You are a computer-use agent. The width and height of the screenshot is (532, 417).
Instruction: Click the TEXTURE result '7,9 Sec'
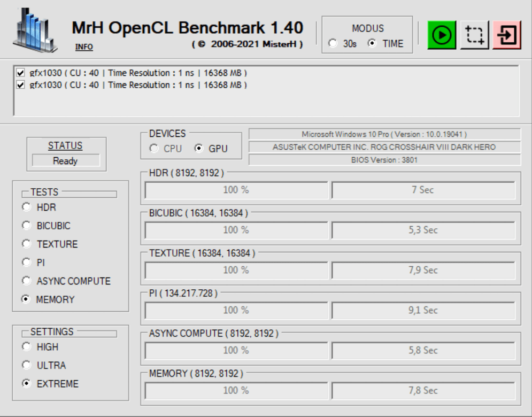click(x=423, y=270)
